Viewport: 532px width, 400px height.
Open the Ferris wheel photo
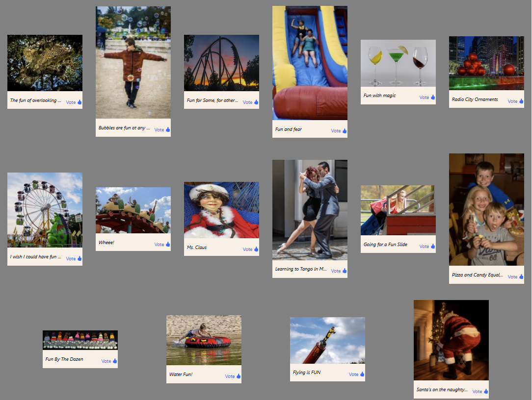click(45, 210)
